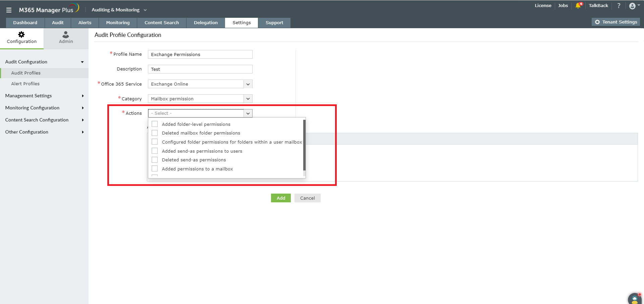Open the support chat assistant icon

click(635, 299)
